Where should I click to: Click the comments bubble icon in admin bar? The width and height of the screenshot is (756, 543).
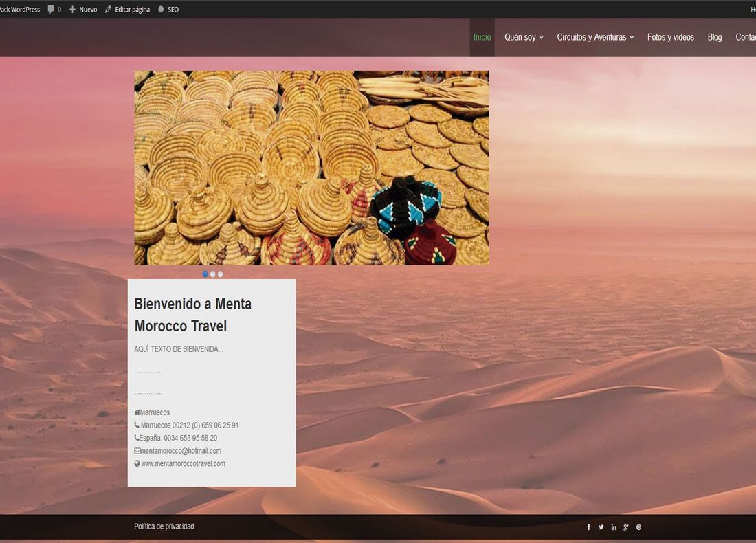(51, 9)
